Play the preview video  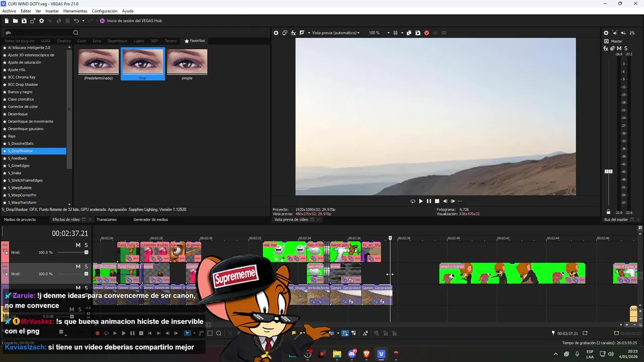click(x=421, y=201)
